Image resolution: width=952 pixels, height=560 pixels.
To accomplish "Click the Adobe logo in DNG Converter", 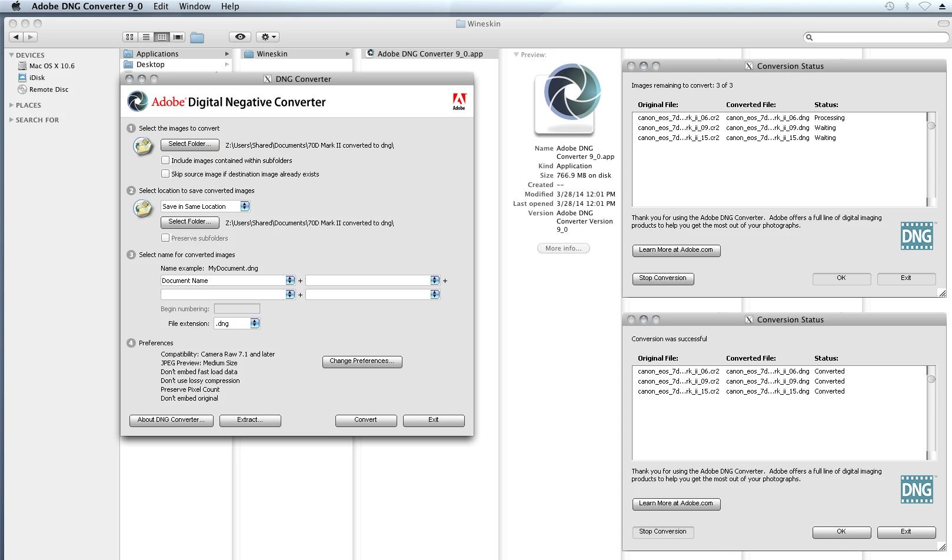I will click(459, 102).
